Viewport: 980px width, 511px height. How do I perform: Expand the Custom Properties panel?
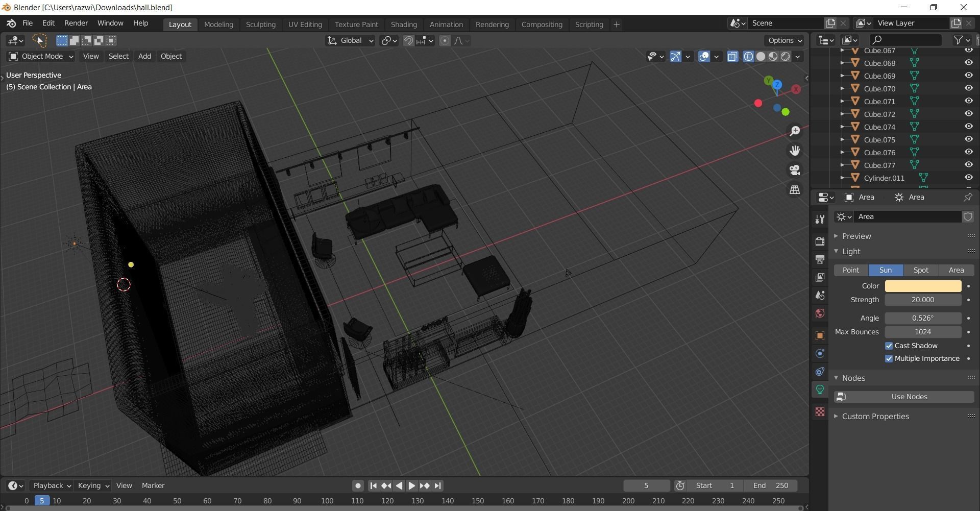[875, 416]
